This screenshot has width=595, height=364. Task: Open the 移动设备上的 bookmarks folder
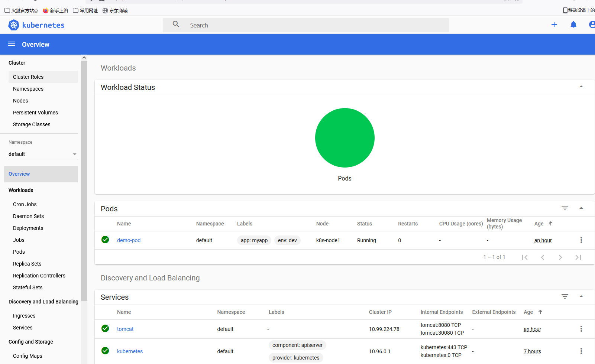click(x=579, y=10)
